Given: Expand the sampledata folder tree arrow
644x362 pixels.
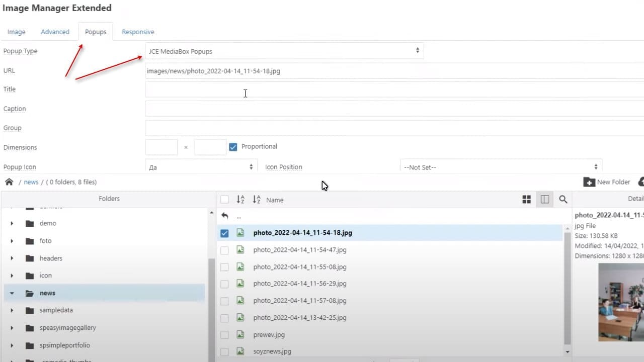Looking at the screenshot, I should 12,310.
